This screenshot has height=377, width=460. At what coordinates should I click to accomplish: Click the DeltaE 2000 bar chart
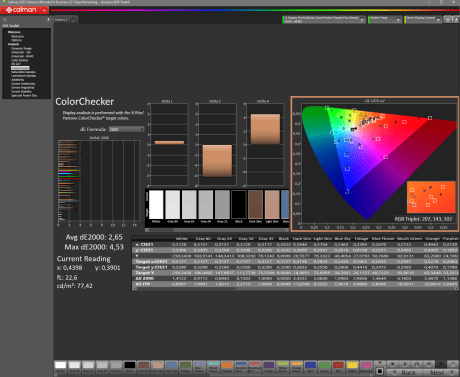[x=99, y=181]
